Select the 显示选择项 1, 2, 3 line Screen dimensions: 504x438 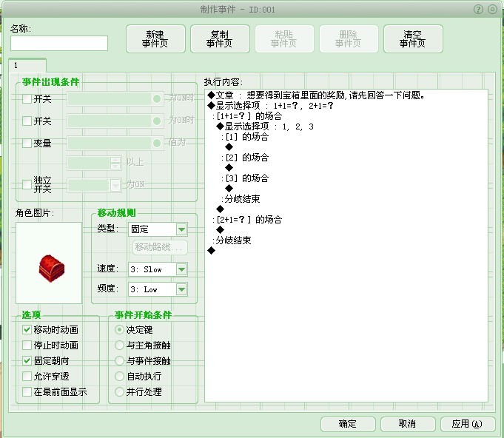[265, 127]
